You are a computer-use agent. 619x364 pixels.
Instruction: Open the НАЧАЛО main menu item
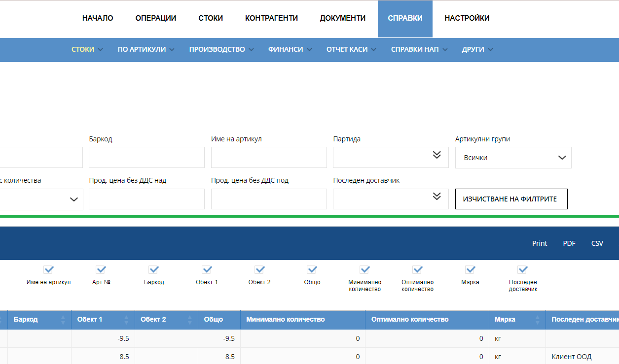98,18
